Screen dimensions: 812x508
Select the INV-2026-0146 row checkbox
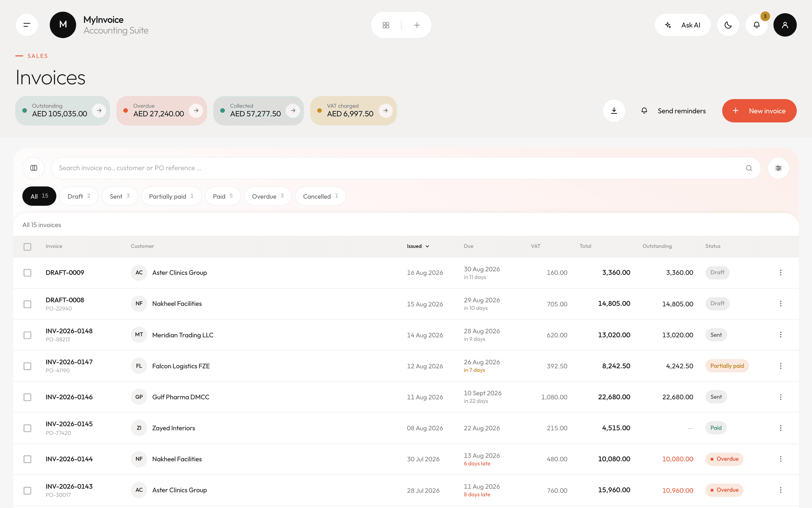coord(28,397)
